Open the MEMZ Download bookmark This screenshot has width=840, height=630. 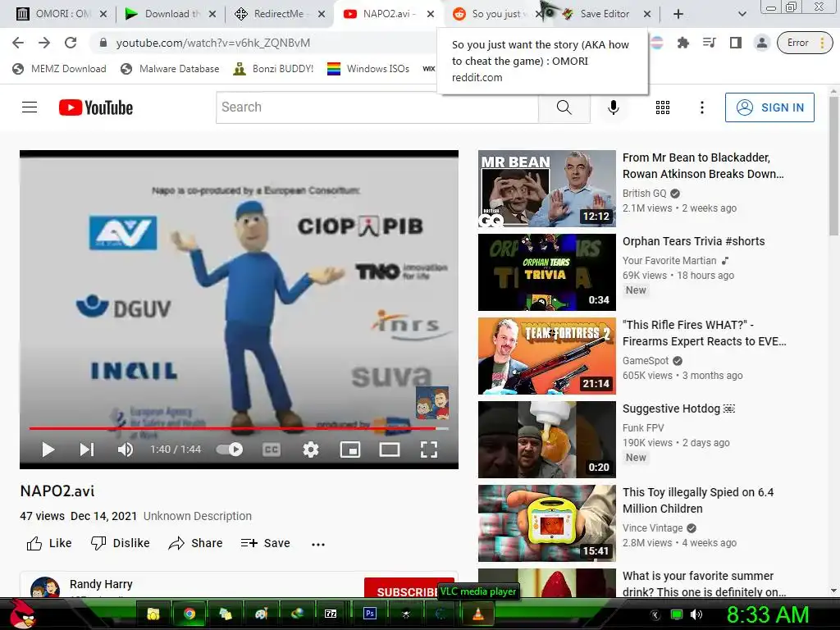click(x=59, y=69)
